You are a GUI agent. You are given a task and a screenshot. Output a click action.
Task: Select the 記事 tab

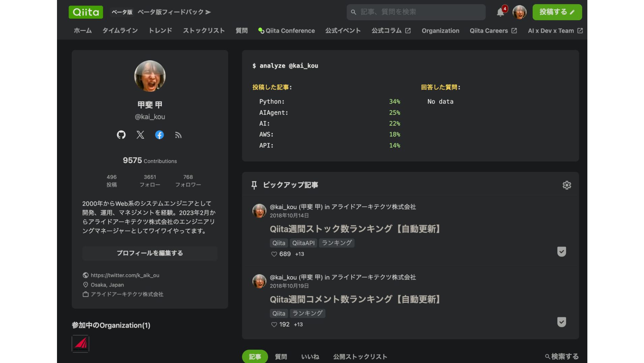click(x=255, y=357)
